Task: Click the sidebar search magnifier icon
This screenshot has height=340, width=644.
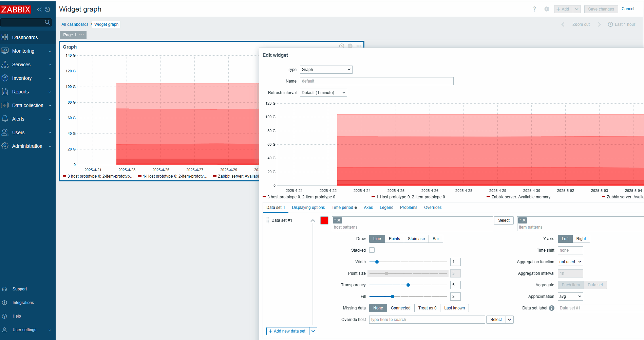Action: (48, 22)
